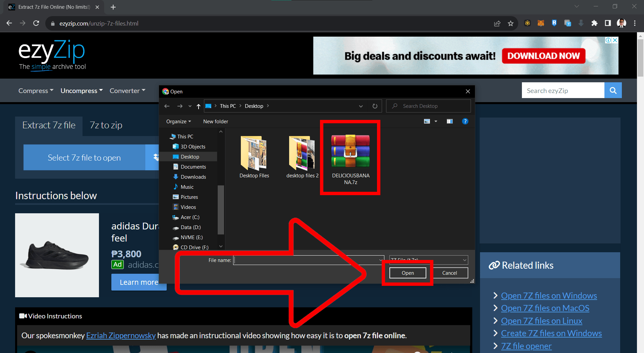Click the Help question mark in the dialog
Viewport: 644px width, 353px height.
point(465,121)
